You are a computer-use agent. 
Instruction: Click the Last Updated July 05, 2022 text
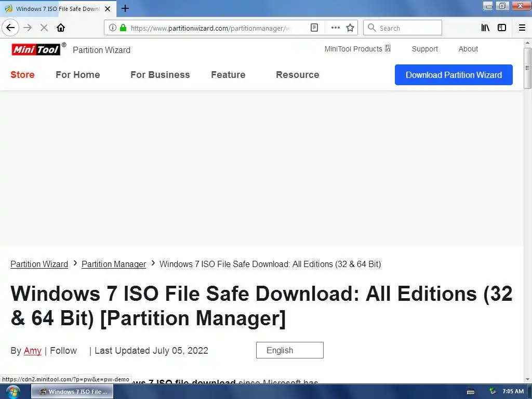coord(151,351)
